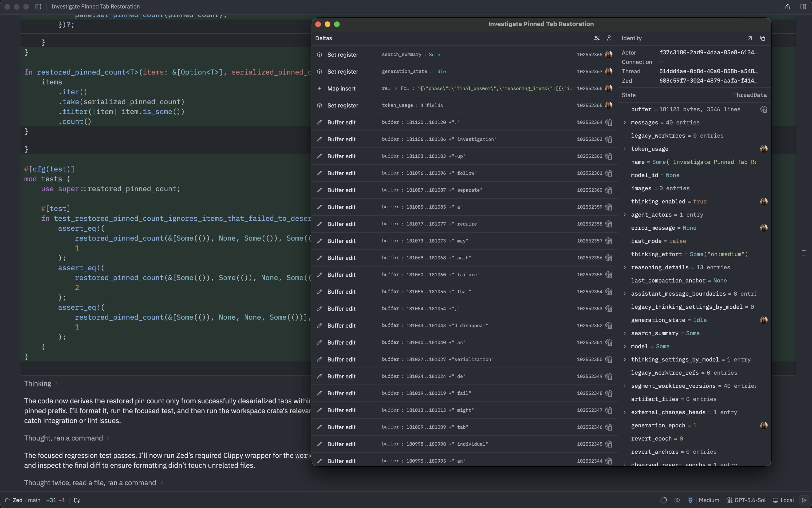Send the message with the paper plane icon
This screenshot has height=508, width=812.
click(x=804, y=500)
